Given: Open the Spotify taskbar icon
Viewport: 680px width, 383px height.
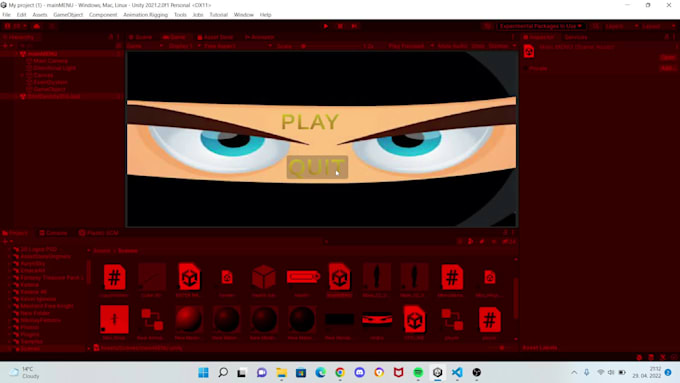Looking at the screenshot, I should click(x=418, y=372).
